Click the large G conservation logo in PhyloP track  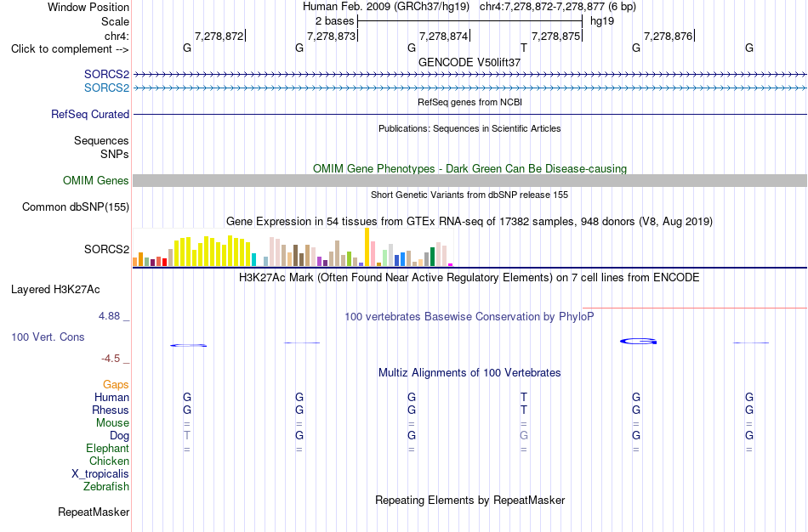click(638, 341)
